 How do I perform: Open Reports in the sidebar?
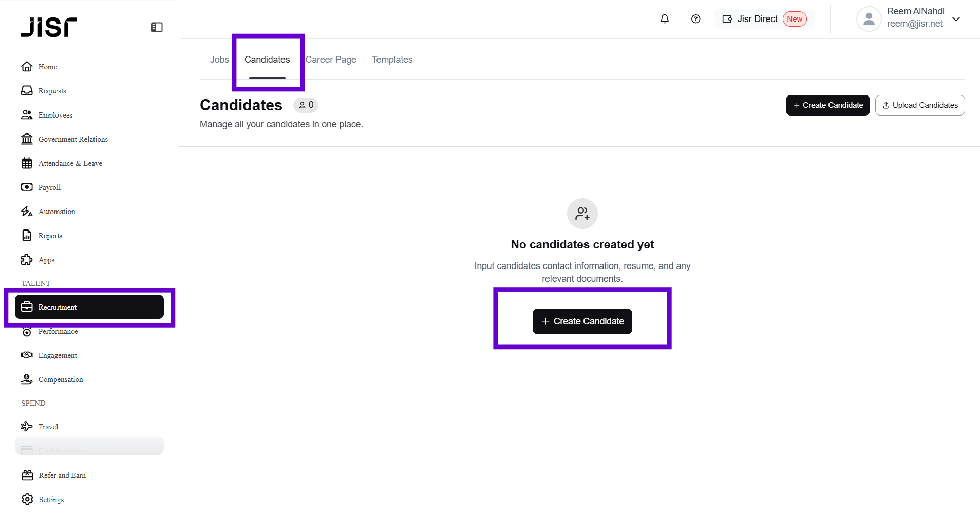pos(50,236)
